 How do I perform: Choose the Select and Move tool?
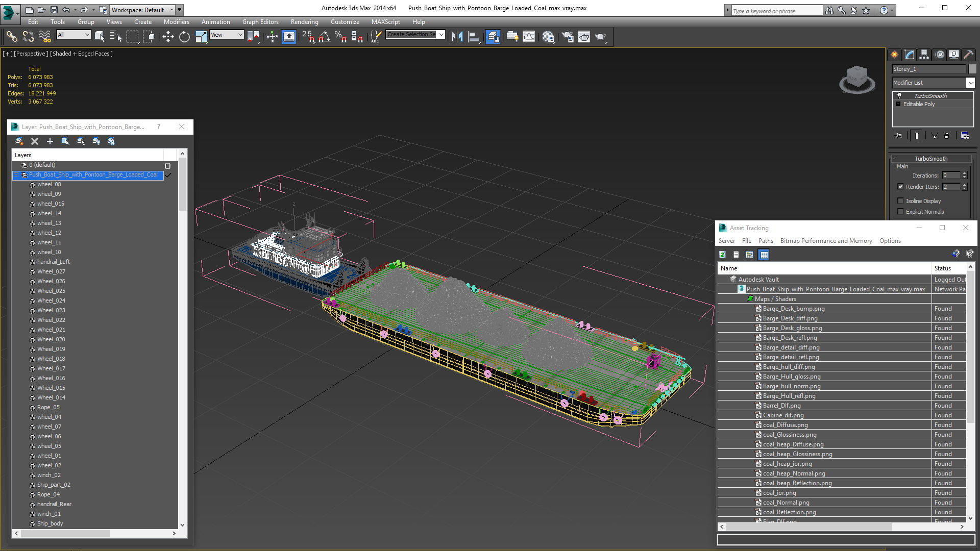pyautogui.click(x=168, y=36)
